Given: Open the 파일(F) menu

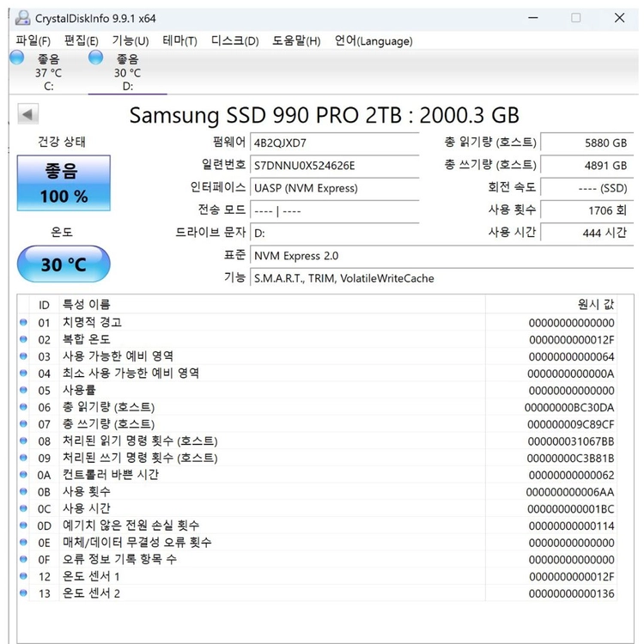Looking at the screenshot, I should (33, 40).
